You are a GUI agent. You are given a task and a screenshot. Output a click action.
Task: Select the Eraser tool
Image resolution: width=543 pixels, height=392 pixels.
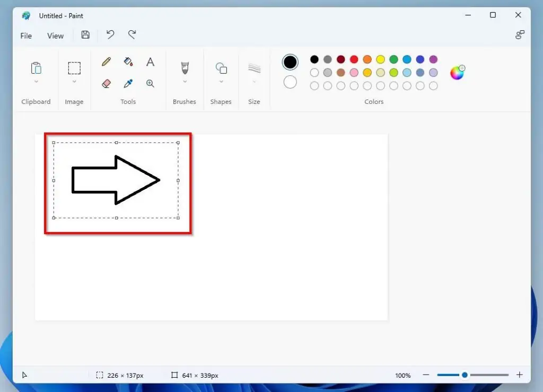tap(106, 83)
